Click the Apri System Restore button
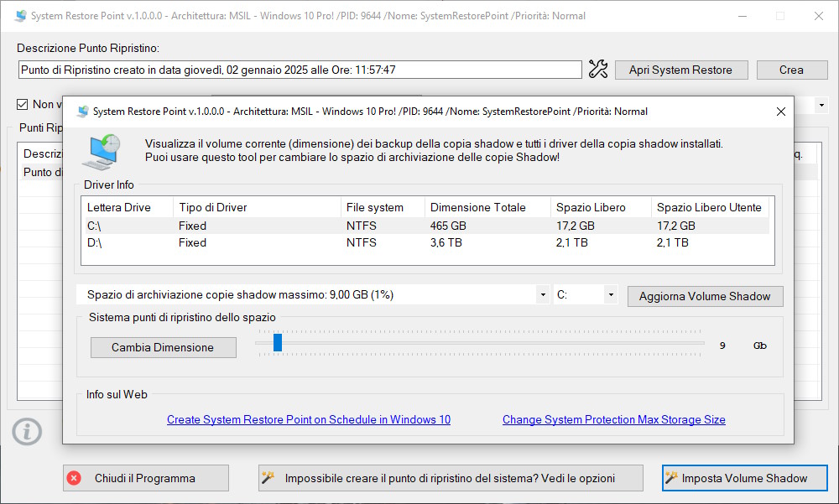 (680, 70)
